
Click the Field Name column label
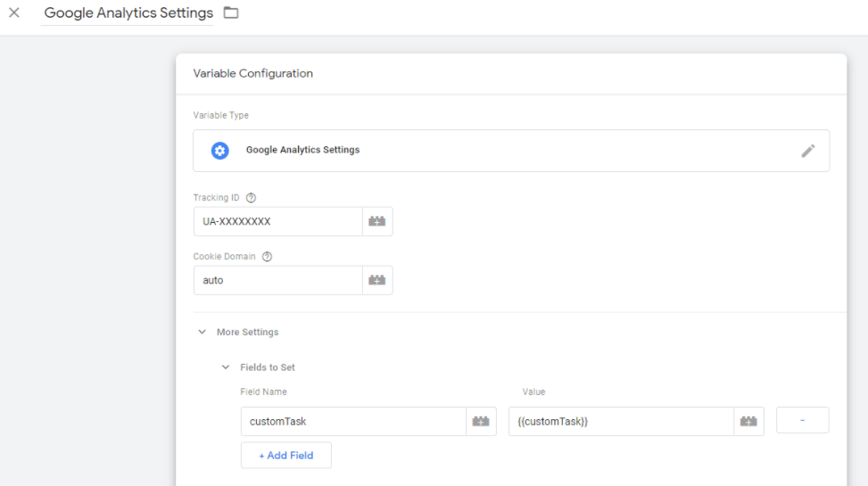[263, 391]
